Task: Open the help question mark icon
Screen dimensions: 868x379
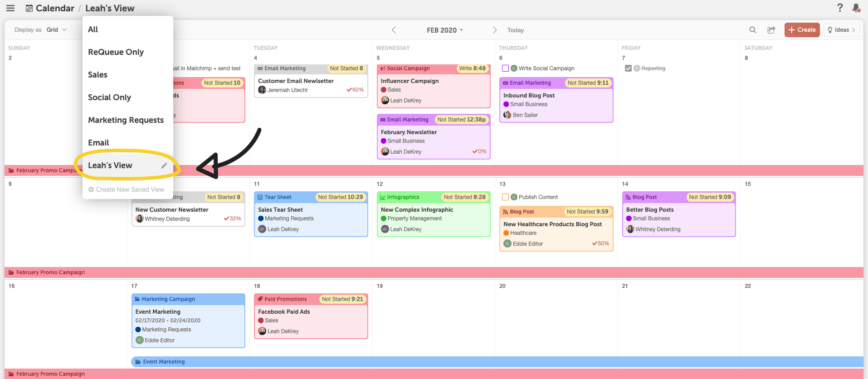Action: pos(840,8)
